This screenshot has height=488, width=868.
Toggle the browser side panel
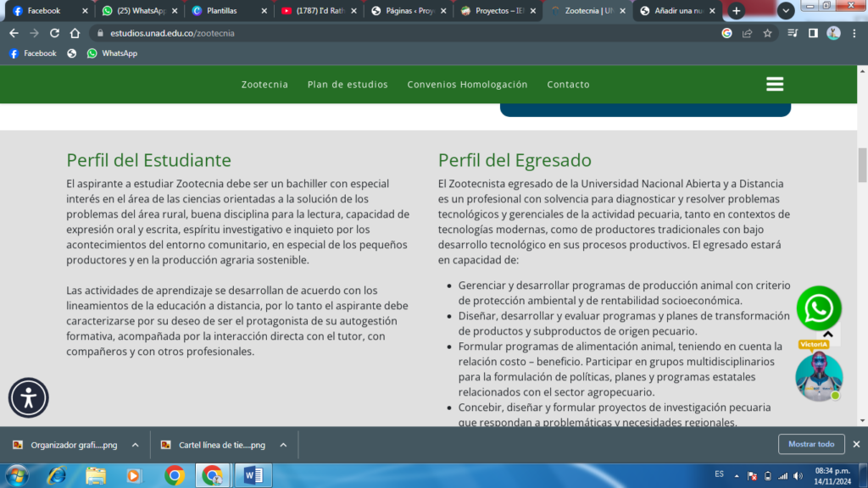tap(813, 33)
